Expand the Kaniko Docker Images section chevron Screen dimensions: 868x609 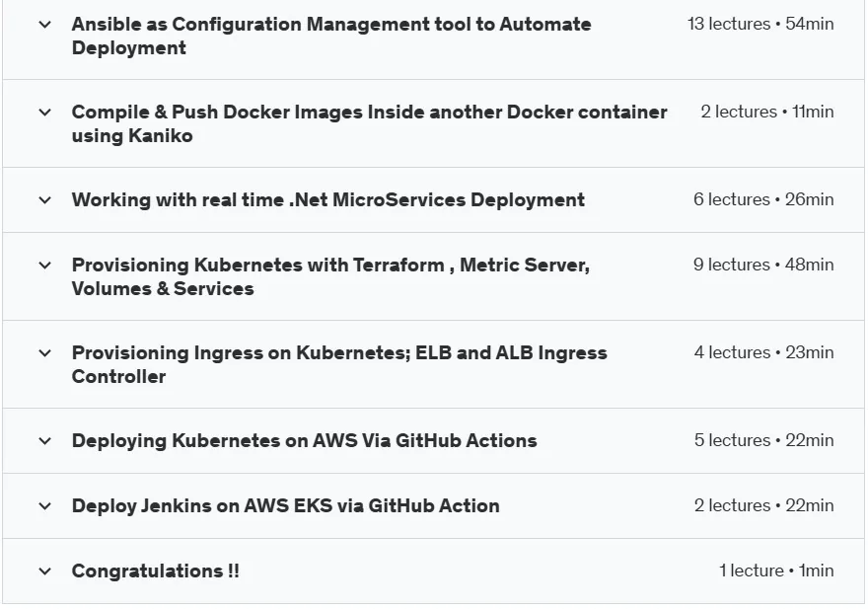point(44,112)
